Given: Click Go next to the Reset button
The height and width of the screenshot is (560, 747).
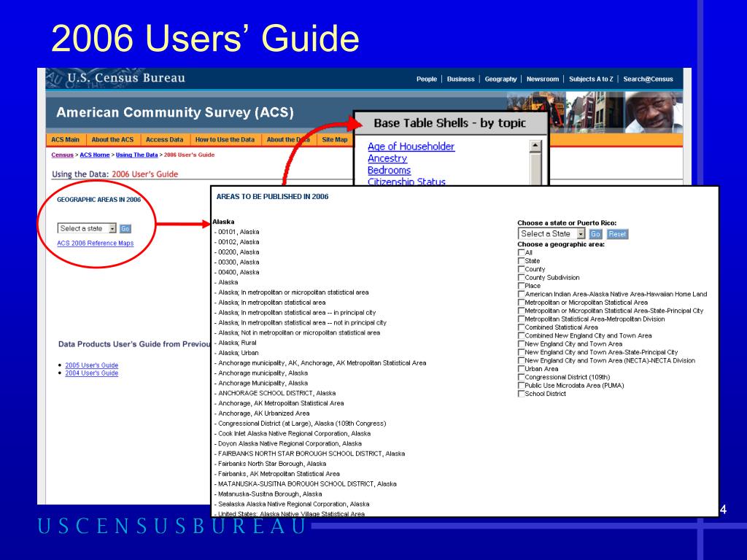Looking at the screenshot, I should [595, 234].
